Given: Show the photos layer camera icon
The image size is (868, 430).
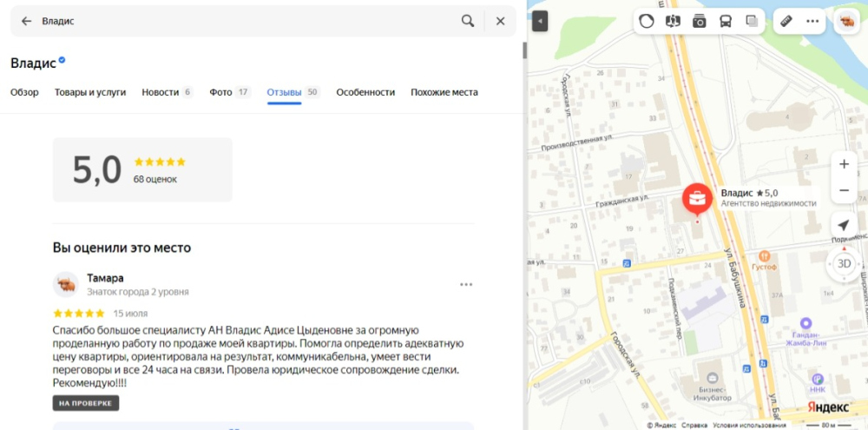Looking at the screenshot, I should pyautogui.click(x=699, y=22).
